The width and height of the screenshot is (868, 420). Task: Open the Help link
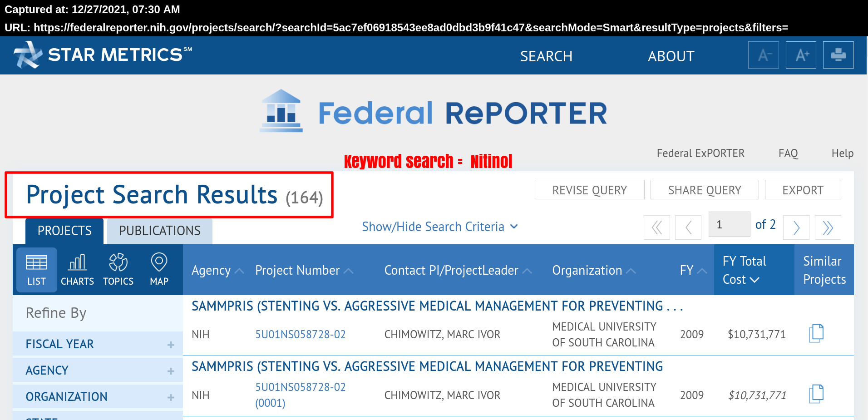coord(843,153)
